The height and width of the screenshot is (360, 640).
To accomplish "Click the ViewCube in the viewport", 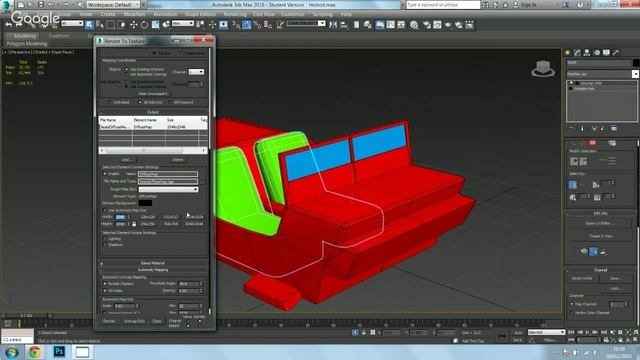I will click(x=543, y=69).
